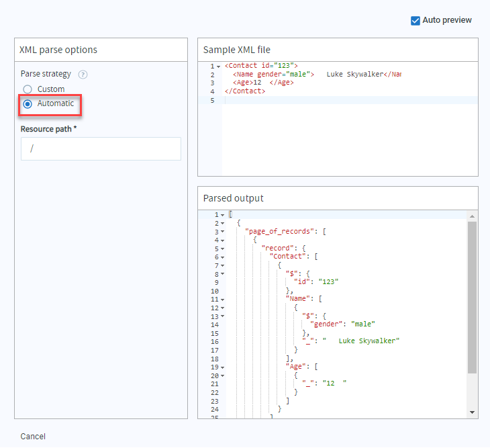Collapse line 12 fold in Parsed output

[x=222, y=308]
